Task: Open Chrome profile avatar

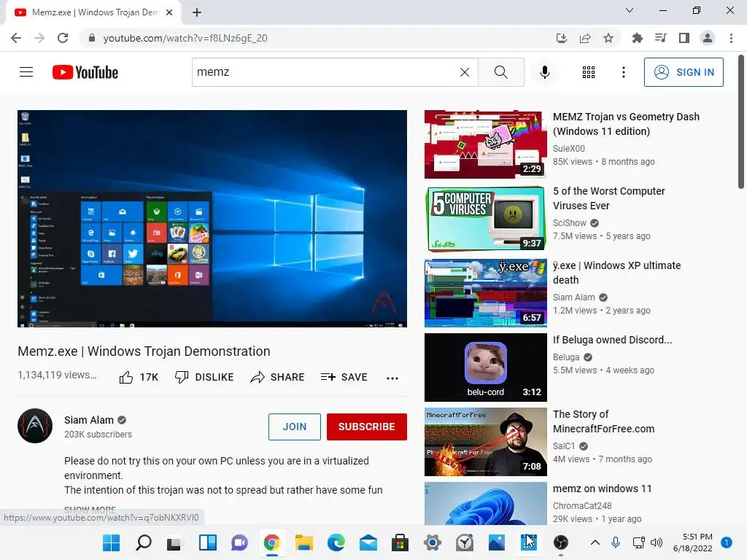Action: coord(708,38)
